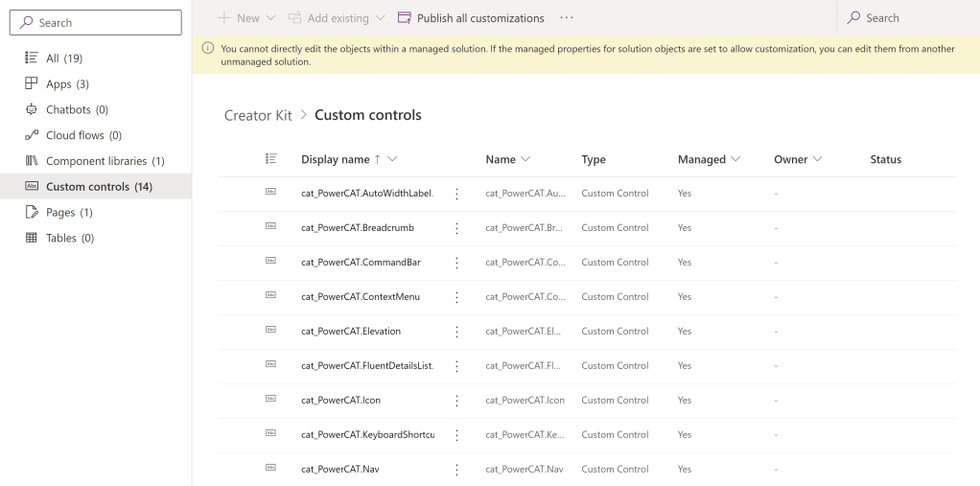Screen dimensions: 980x486
Task: Open more options for cat_PowerCAT.CommandBar row
Action: 456,263
